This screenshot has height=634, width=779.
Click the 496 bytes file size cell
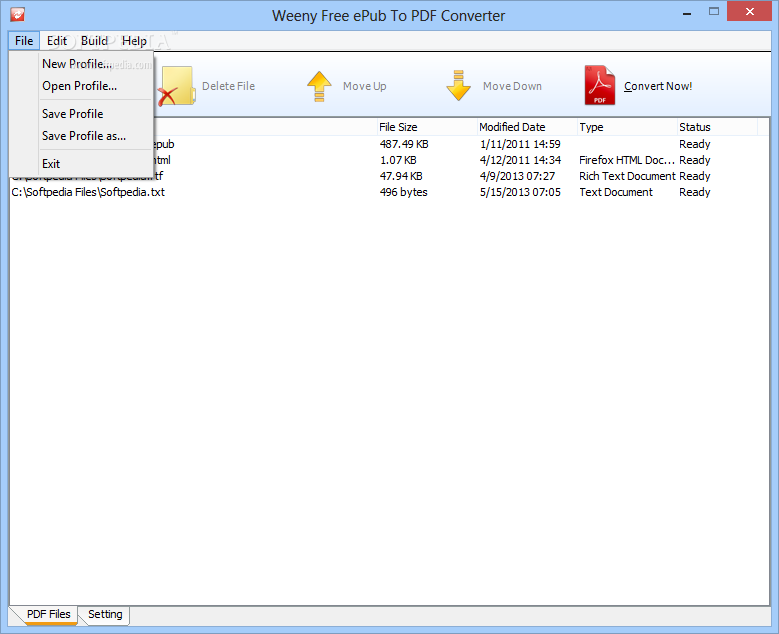[x=403, y=192]
